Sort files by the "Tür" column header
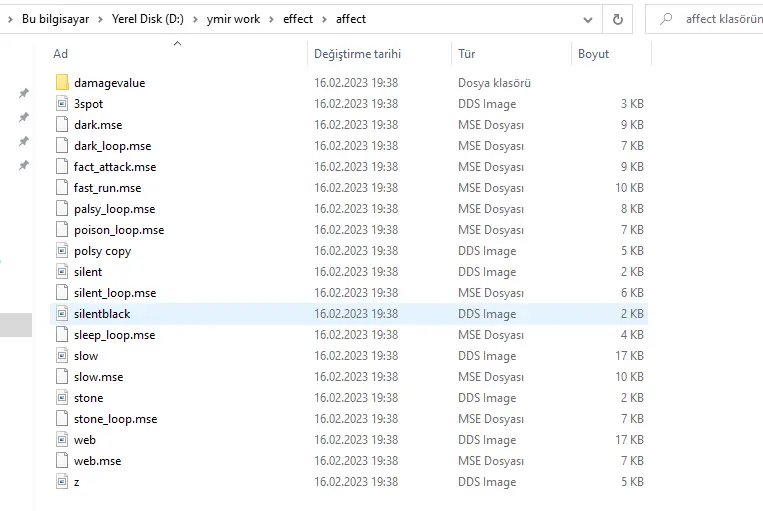 point(467,54)
